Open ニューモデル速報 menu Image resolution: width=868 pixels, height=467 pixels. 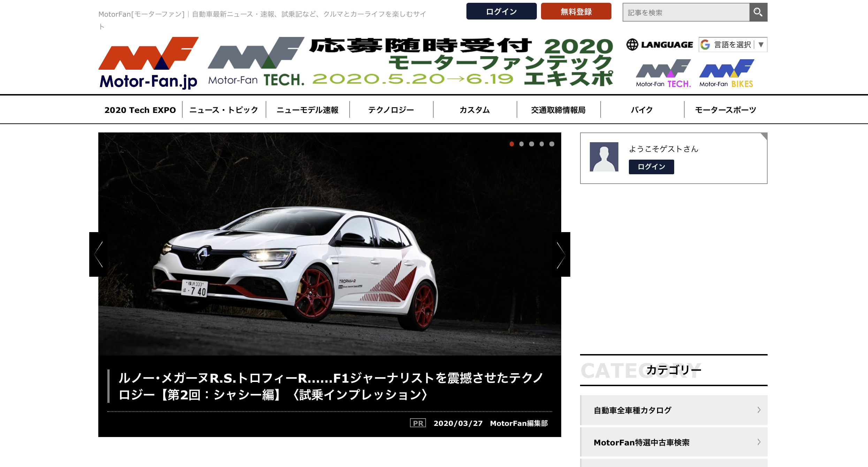(x=307, y=110)
